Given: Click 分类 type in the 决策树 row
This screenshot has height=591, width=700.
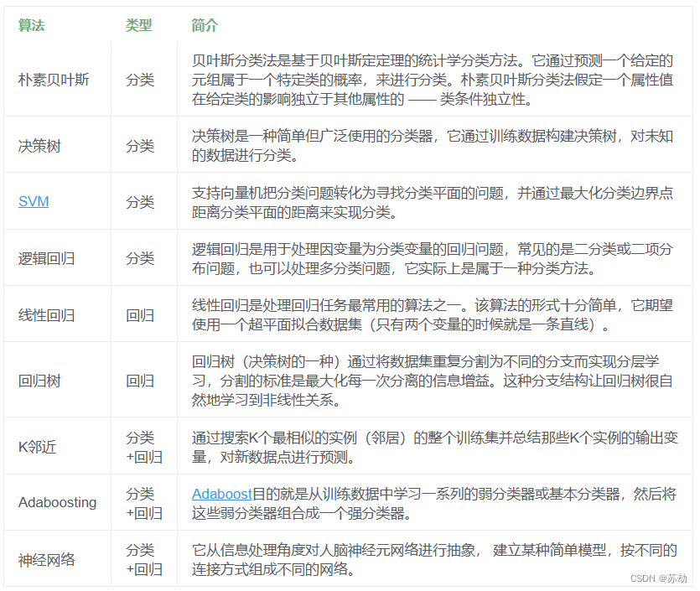Looking at the screenshot, I should [140, 146].
